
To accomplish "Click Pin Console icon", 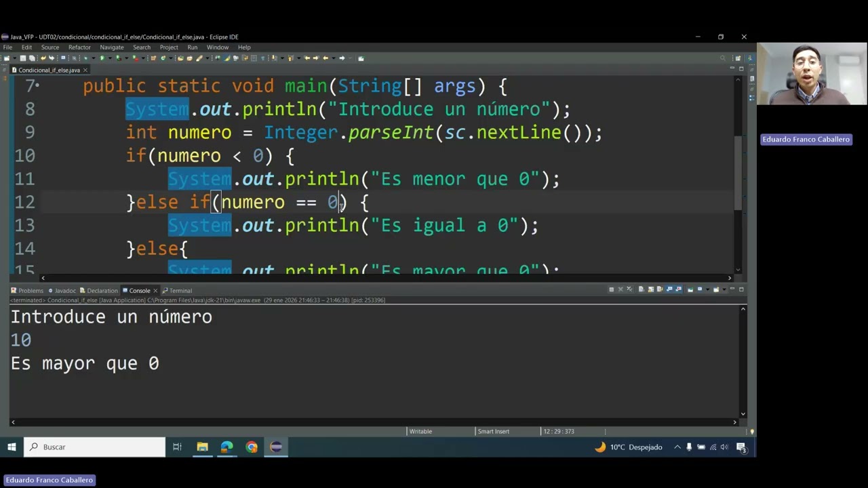I will (x=690, y=289).
